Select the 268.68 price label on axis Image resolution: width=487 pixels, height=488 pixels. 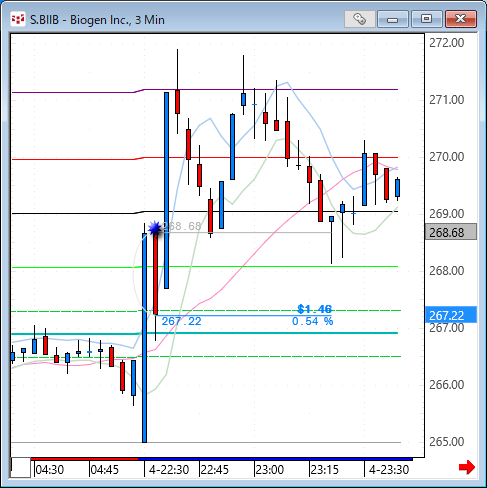click(451, 232)
